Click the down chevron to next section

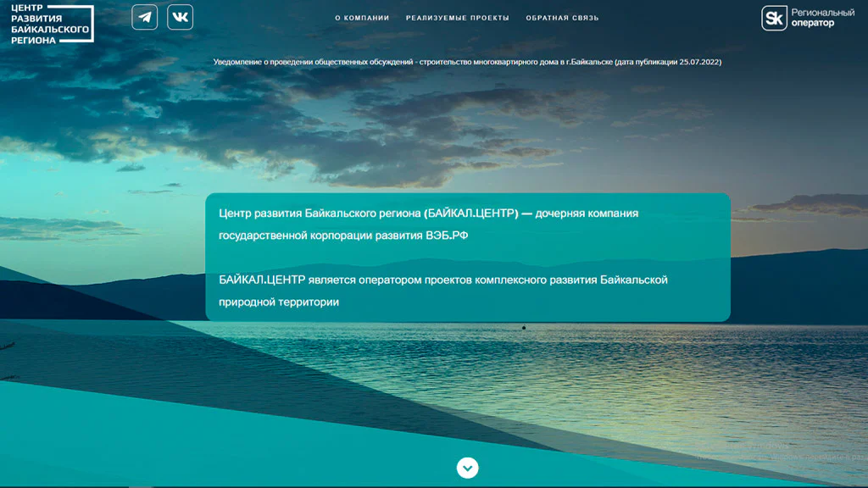tap(467, 468)
